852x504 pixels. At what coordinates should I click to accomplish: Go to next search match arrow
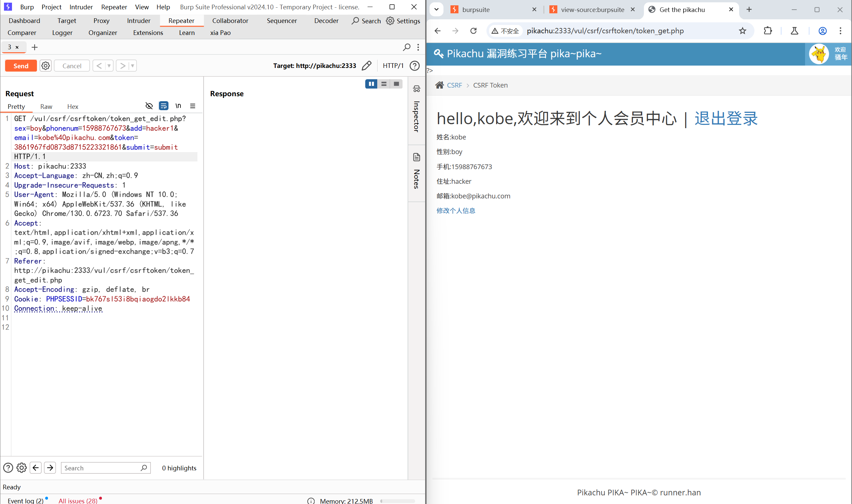(x=50, y=468)
